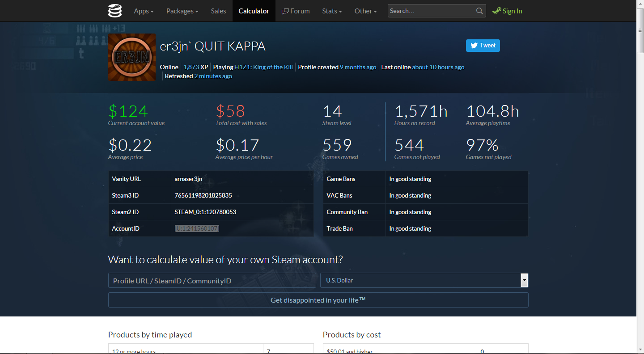Open the Apps dropdown menu
644x354 pixels.
click(x=144, y=11)
